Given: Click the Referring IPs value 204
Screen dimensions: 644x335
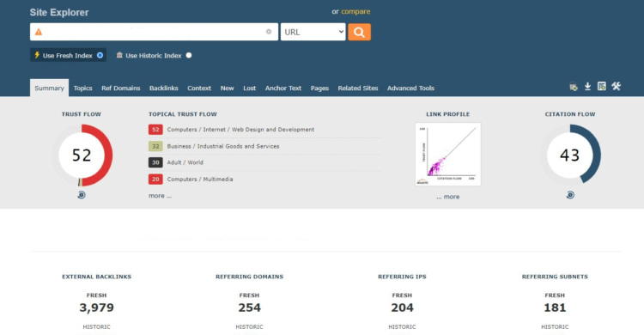Looking at the screenshot, I should (402, 308).
